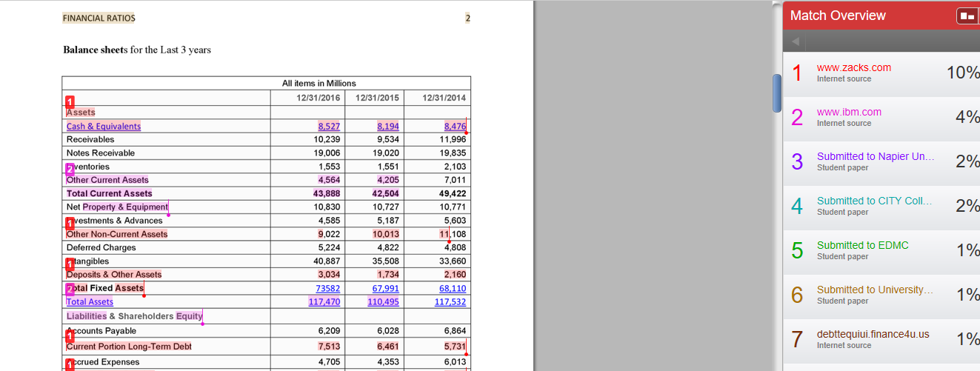Screen dimensions: 980x371
Task: Click the 3,034 deposits value
Action: tap(329, 275)
